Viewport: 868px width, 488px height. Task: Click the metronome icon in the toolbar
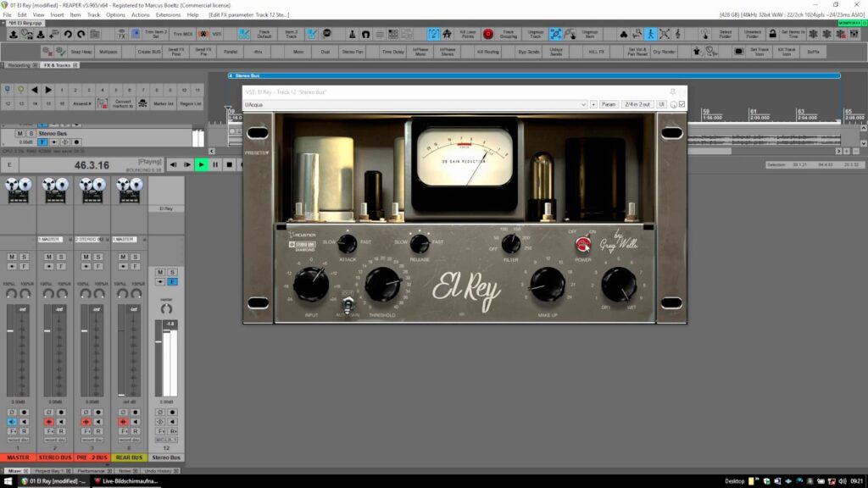click(x=352, y=34)
